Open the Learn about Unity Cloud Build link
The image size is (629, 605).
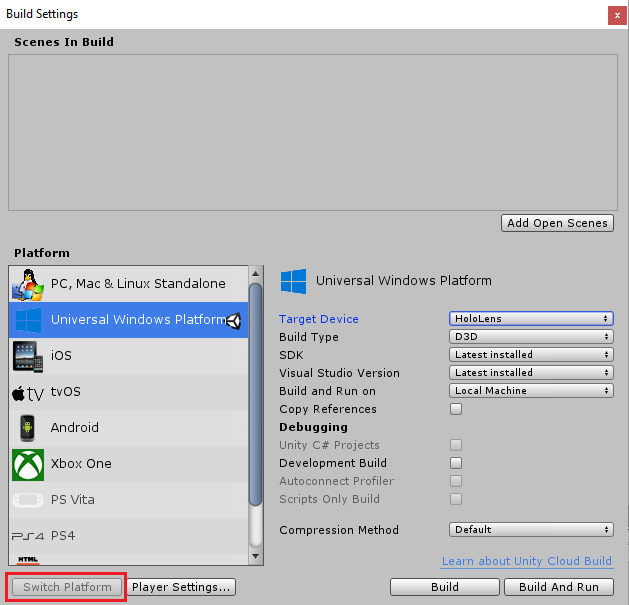point(527,561)
